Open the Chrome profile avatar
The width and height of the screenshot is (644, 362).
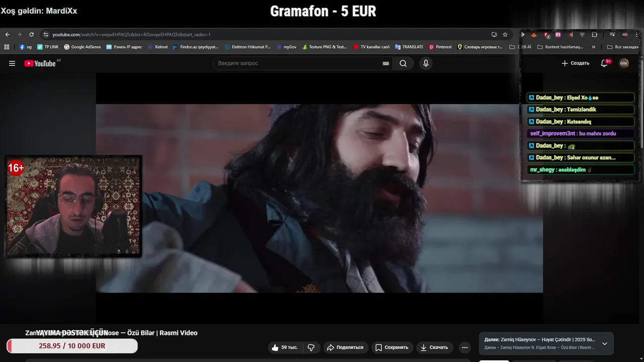pos(624,35)
